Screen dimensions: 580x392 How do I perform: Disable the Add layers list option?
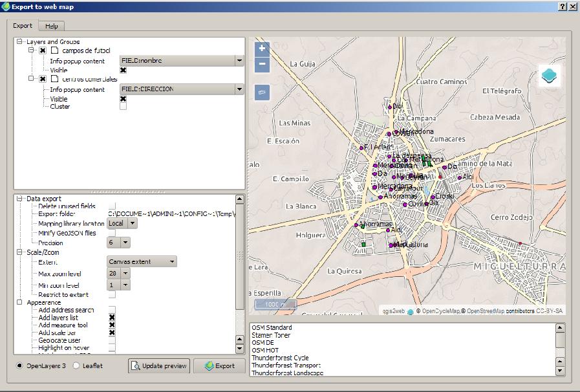[x=111, y=316]
